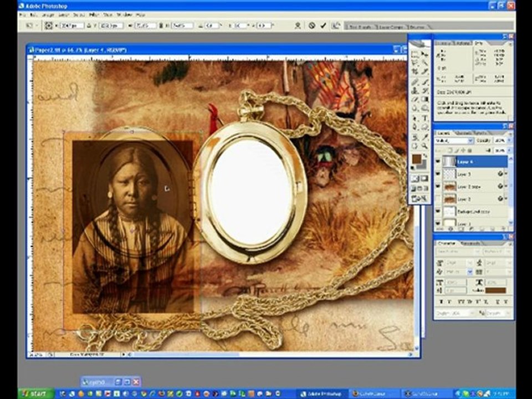
Task: Show Layer 2 by clicking its empty visibility box
Action: [438, 198]
